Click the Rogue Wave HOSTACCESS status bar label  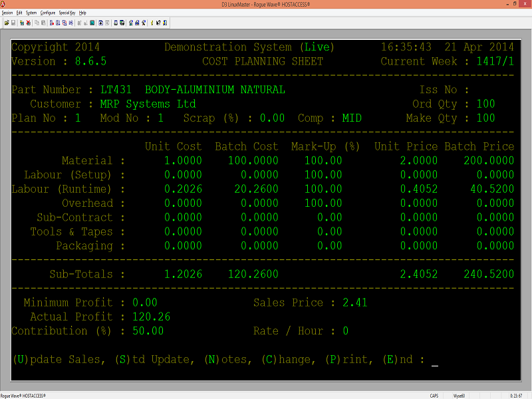(x=23, y=396)
